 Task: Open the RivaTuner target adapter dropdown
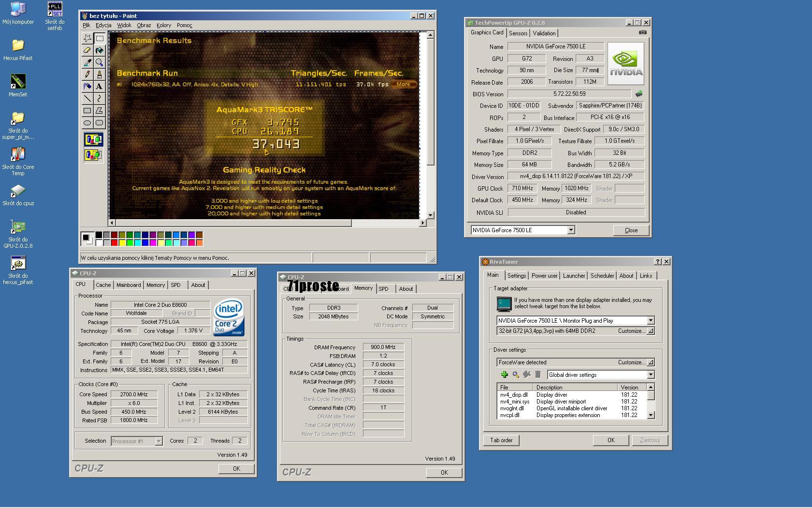point(651,320)
